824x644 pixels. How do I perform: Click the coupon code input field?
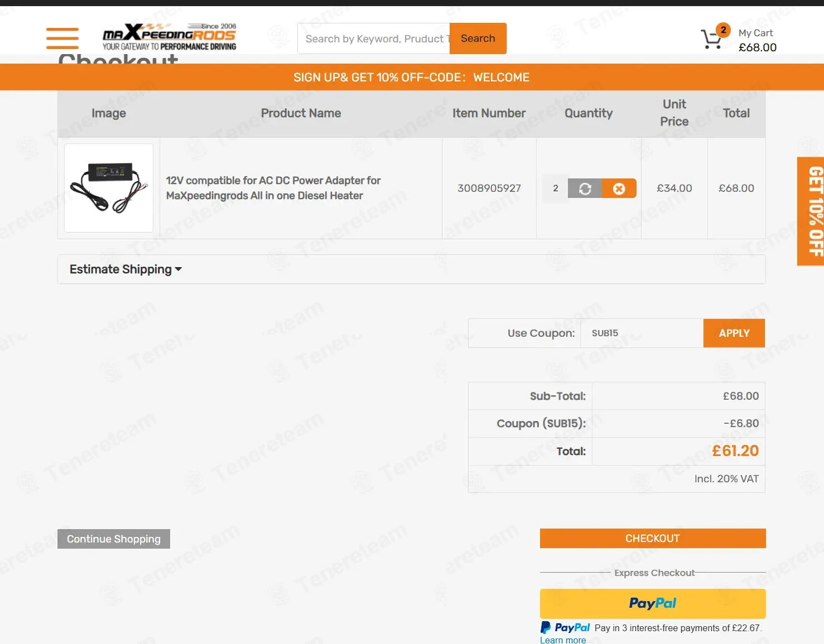point(642,333)
